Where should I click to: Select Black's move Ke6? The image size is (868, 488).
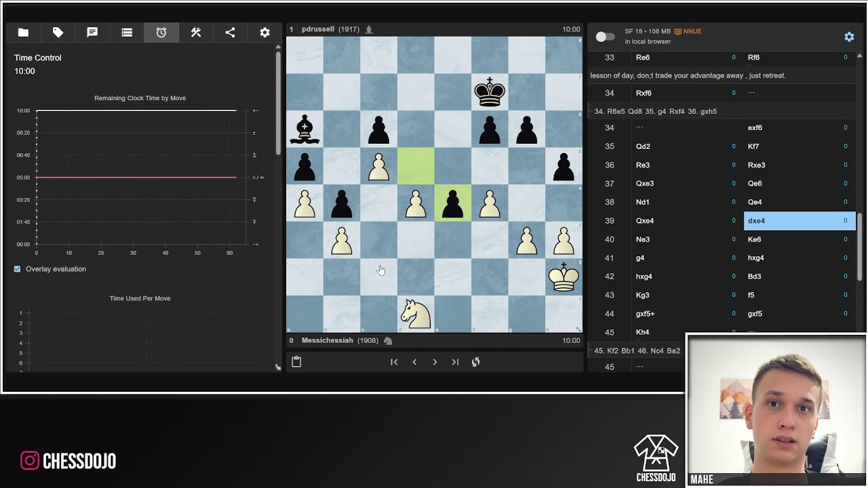pyautogui.click(x=800, y=239)
